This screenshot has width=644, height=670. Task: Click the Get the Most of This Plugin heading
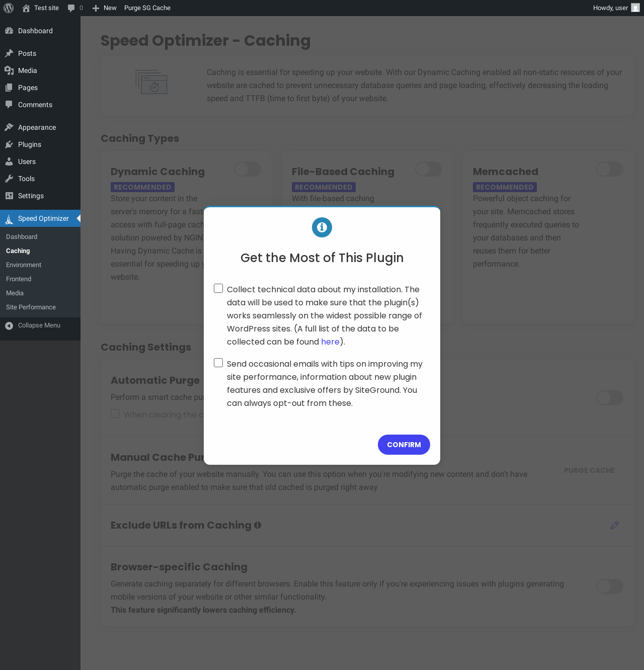(322, 258)
